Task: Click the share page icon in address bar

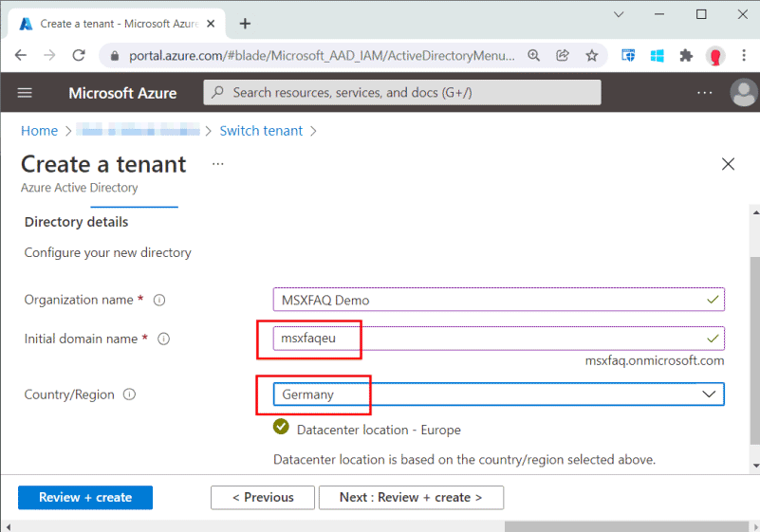Action: click(563, 55)
